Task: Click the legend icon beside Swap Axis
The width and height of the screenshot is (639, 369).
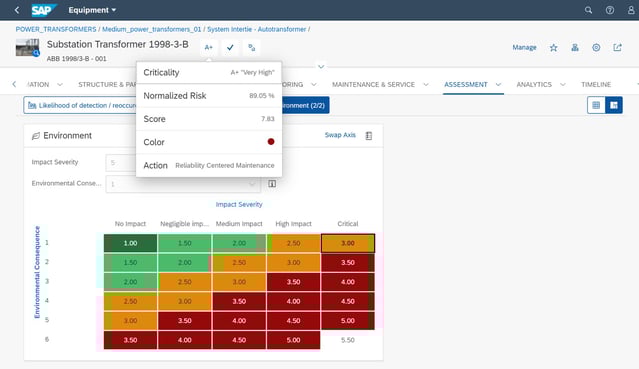Action: pos(369,135)
